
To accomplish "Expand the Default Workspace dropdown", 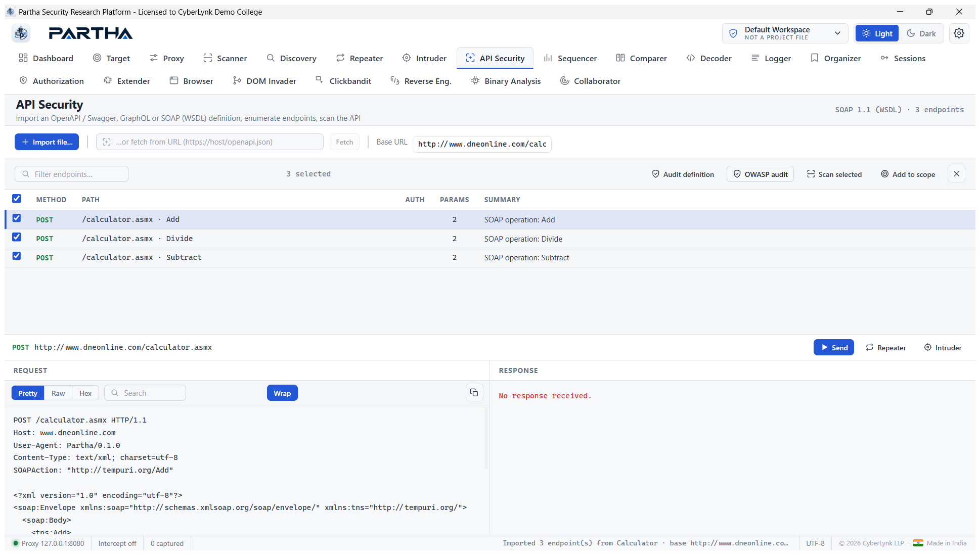I will 785,33.
